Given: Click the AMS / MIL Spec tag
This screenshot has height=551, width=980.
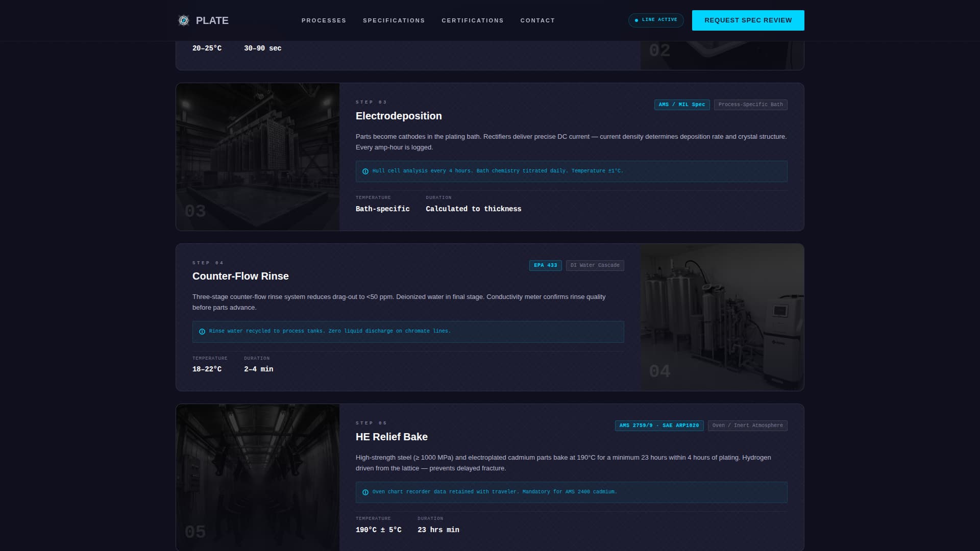Looking at the screenshot, I should [681, 105].
